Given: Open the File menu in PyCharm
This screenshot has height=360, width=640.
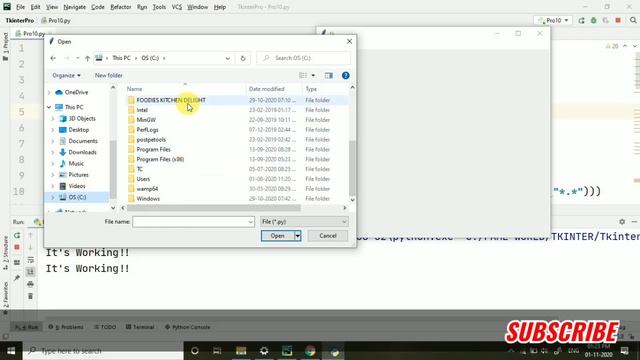Looking at the screenshot, I should click(20, 7).
